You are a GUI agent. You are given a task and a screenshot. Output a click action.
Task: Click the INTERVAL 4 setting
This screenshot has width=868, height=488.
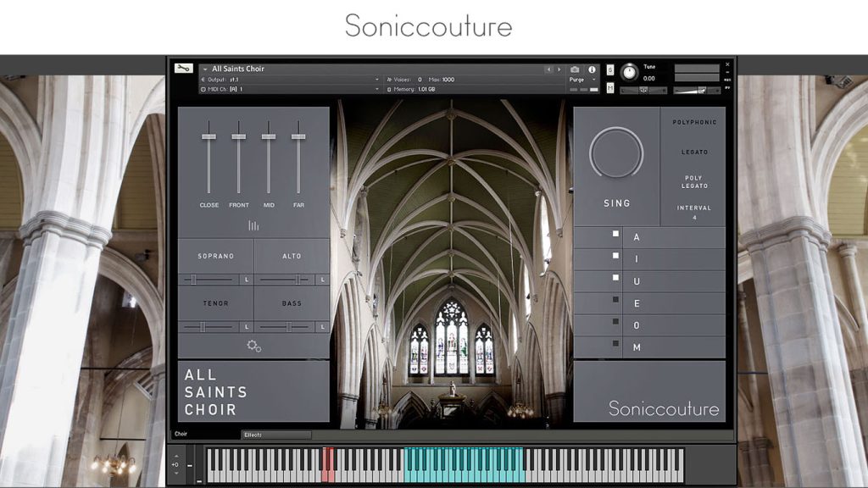tap(694, 213)
